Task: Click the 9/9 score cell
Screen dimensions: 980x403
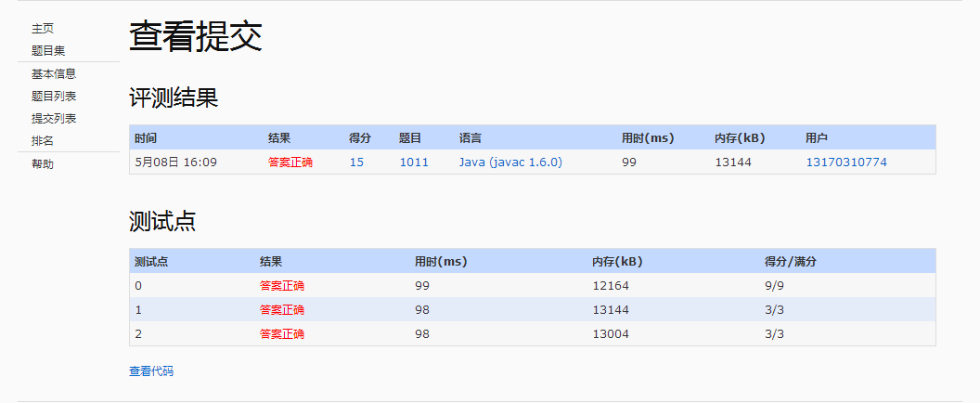Action: [774, 285]
